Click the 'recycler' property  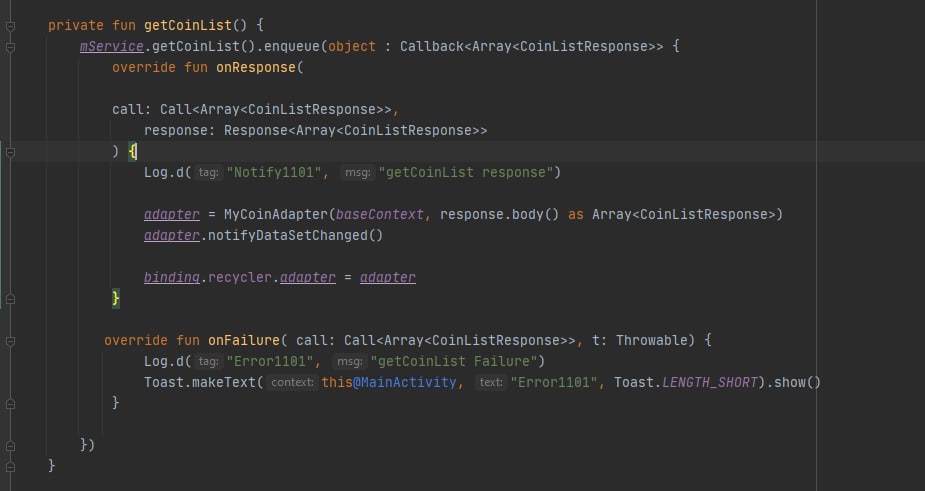(x=240, y=277)
